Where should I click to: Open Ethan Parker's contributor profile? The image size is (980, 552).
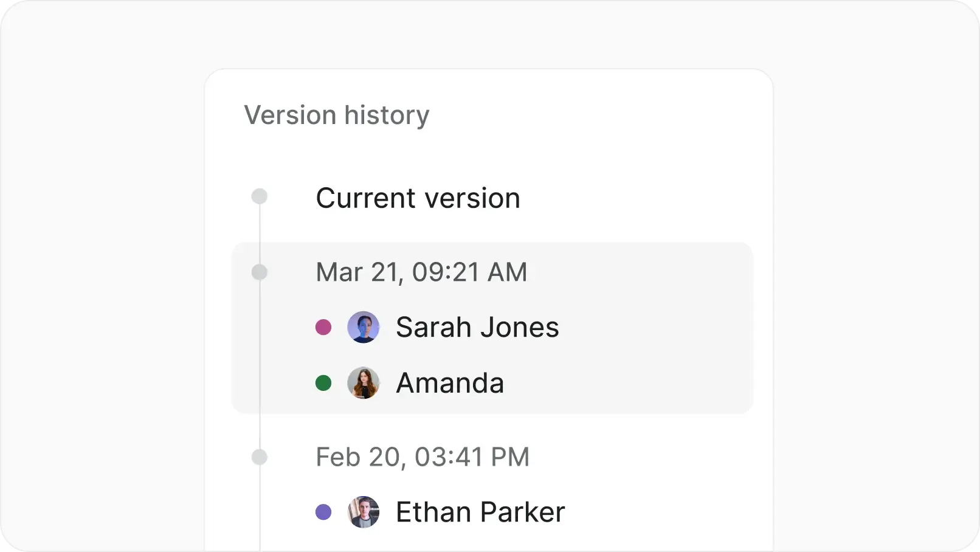point(480,512)
